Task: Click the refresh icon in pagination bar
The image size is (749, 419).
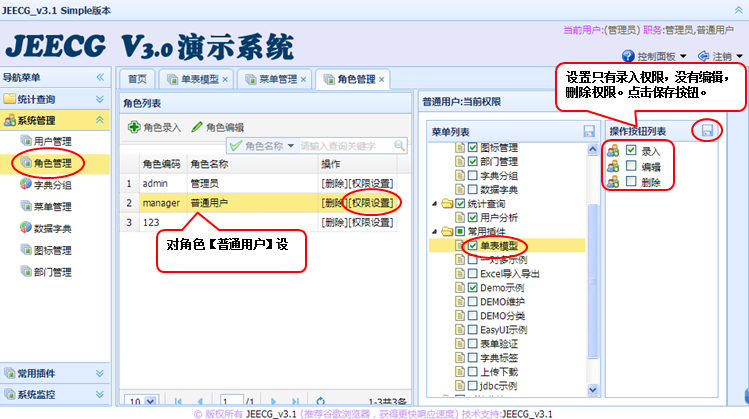Action: coord(321,401)
